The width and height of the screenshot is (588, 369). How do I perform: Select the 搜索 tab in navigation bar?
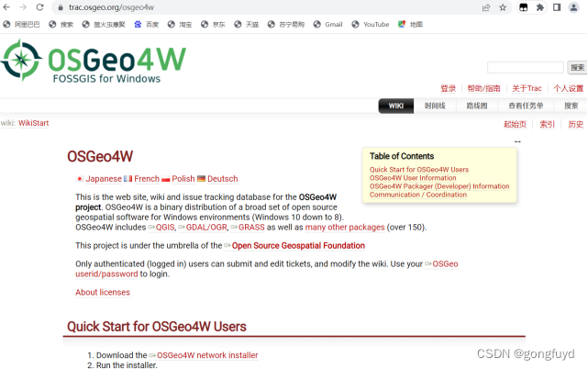coord(571,106)
